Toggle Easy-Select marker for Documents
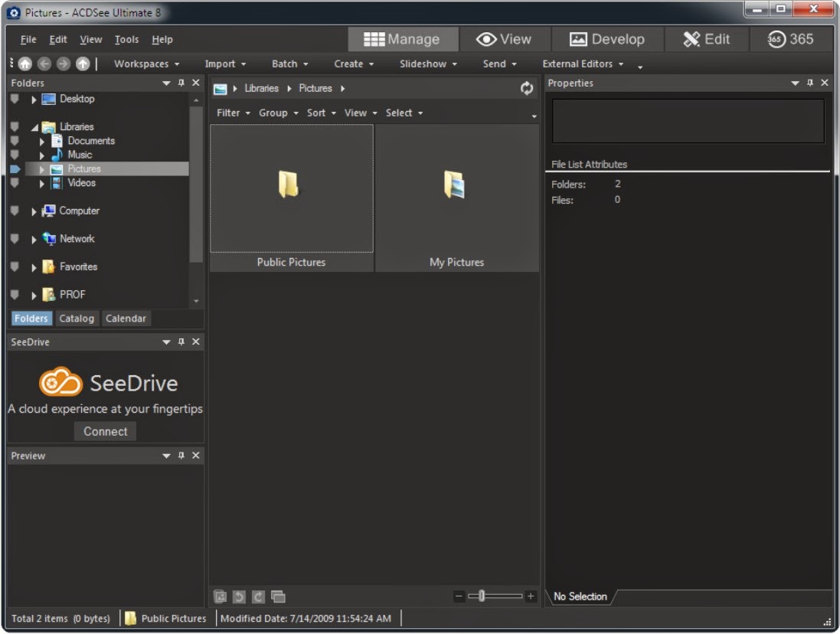 pyautogui.click(x=15, y=141)
